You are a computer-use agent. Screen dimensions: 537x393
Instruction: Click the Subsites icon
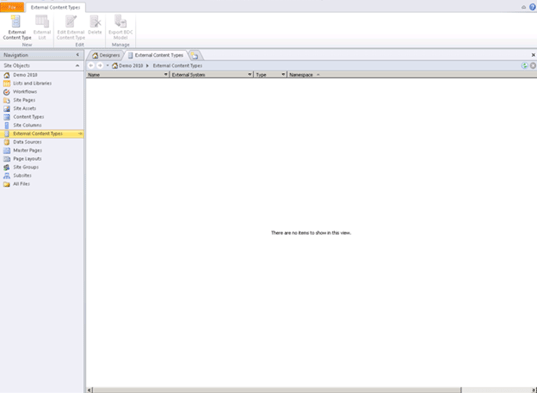(7, 176)
